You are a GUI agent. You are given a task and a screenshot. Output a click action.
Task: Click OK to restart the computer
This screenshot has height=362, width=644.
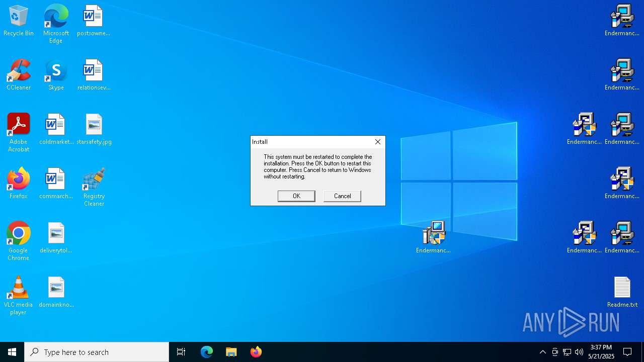(x=296, y=196)
